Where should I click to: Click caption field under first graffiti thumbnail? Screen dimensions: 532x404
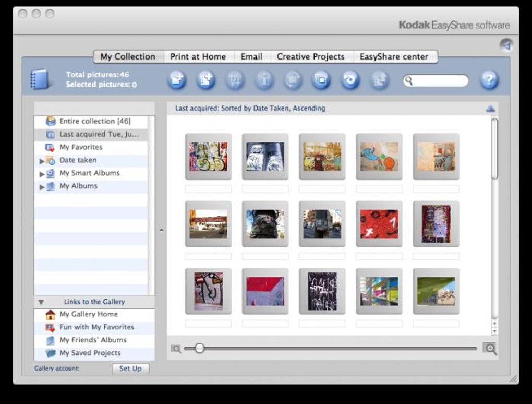click(x=208, y=189)
